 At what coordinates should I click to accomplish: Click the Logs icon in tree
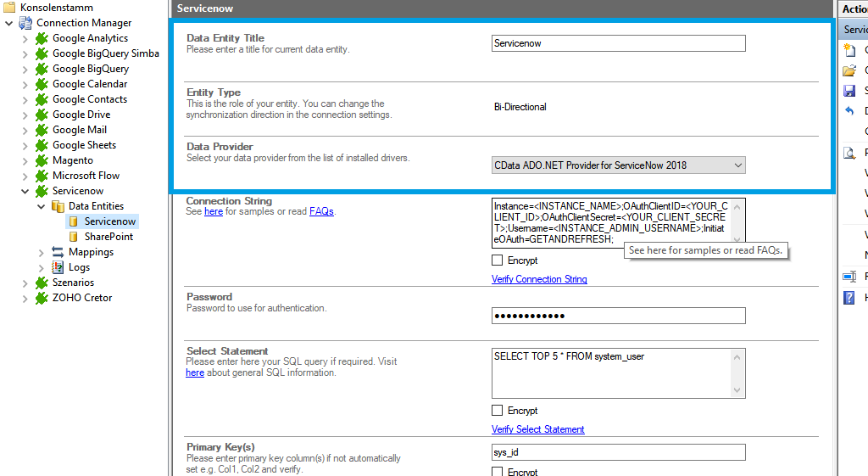click(x=58, y=267)
